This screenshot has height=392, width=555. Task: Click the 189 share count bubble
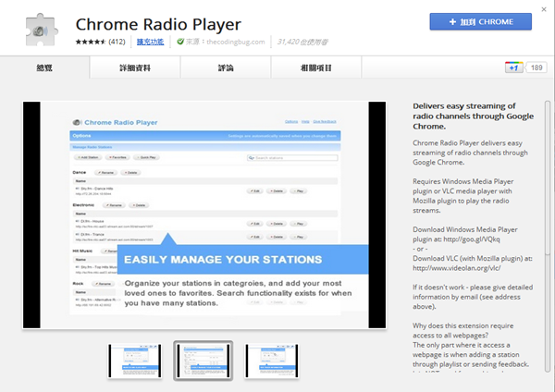[x=536, y=67]
